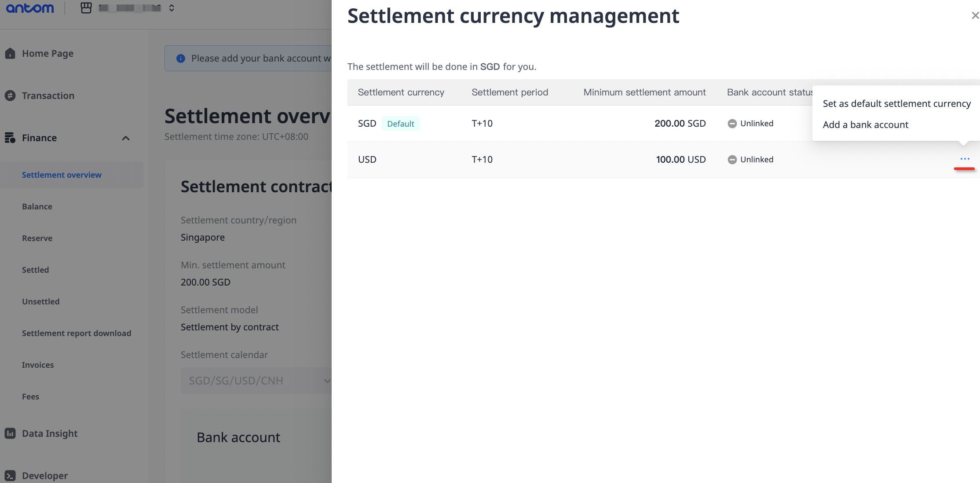Collapse the Finance menu chevron

[x=126, y=138]
